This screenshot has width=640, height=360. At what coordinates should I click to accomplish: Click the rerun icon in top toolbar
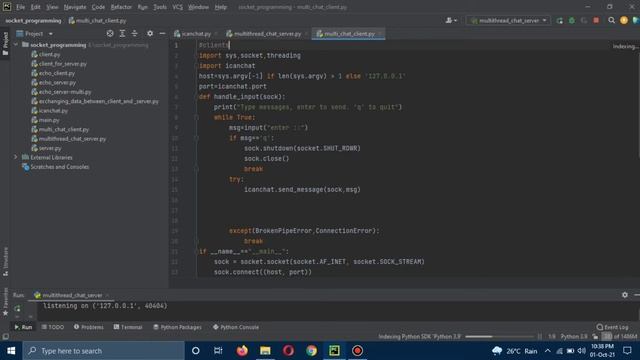coord(560,20)
